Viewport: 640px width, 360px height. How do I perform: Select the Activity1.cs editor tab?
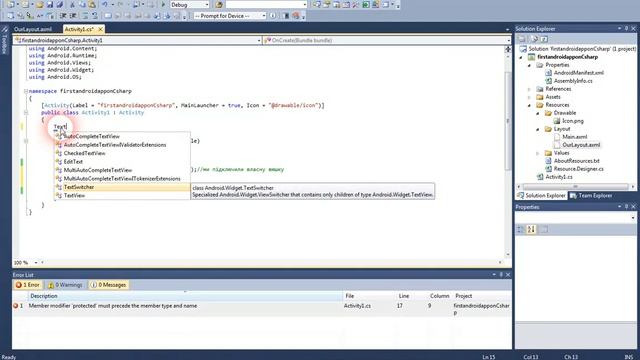point(79,29)
